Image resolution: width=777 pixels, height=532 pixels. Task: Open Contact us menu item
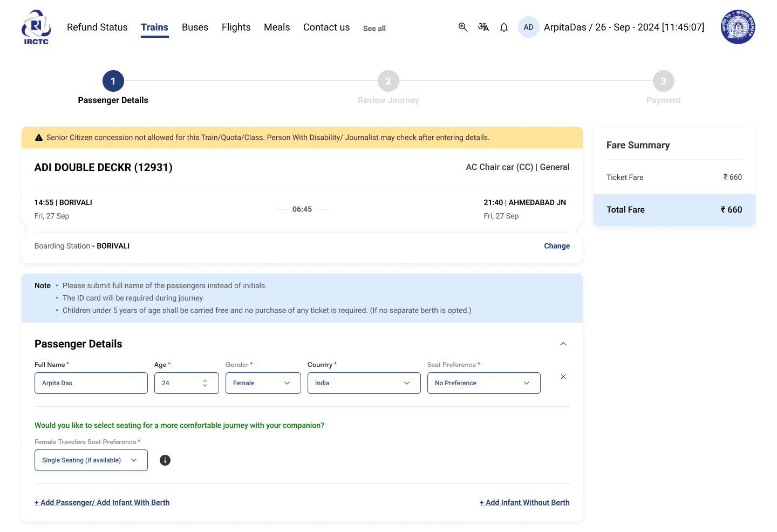(326, 27)
